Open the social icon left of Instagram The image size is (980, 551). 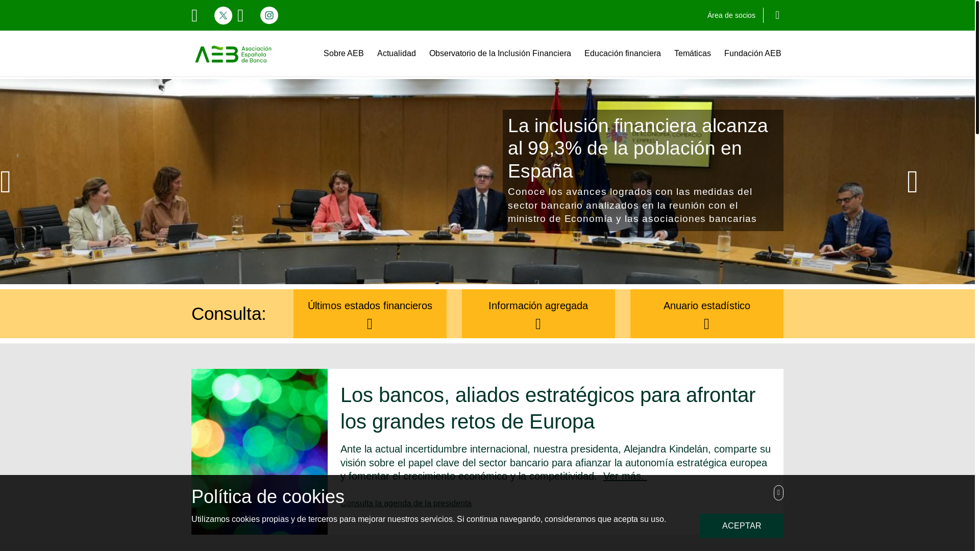pos(240,15)
